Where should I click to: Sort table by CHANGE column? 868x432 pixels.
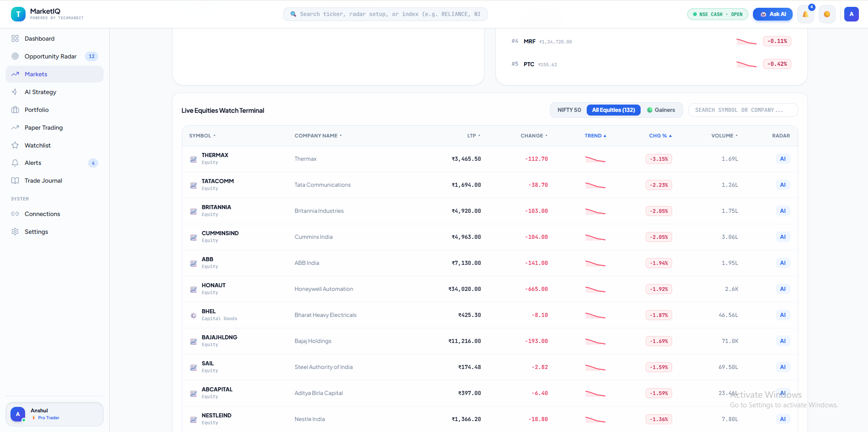(534, 136)
